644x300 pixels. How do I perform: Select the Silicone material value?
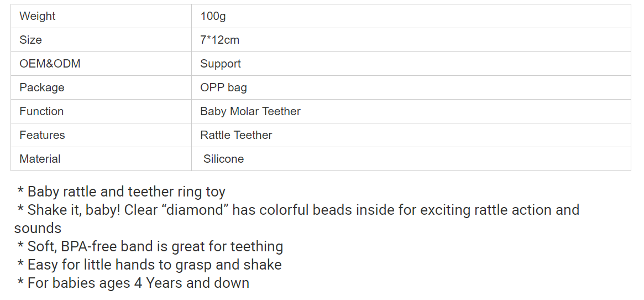pyautogui.click(x=223, y=159)
